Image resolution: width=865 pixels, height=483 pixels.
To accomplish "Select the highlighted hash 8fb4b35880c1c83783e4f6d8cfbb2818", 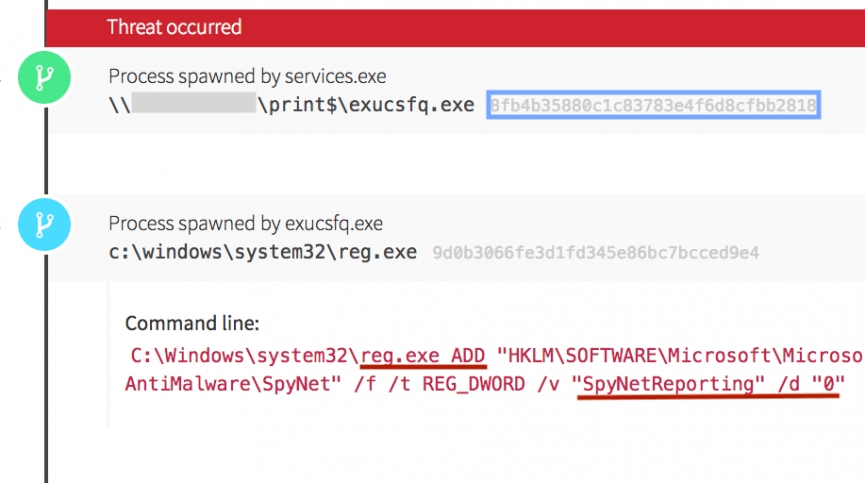I will [x=654, y=105].
